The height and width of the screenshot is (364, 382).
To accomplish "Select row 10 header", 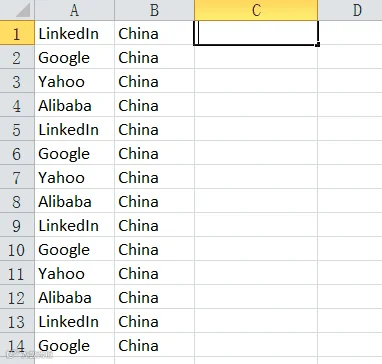I will [17, 249].
